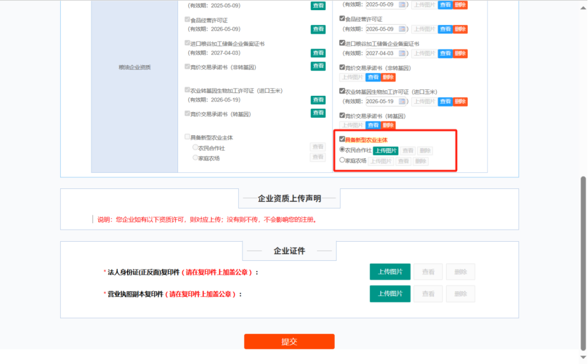This screenshot has width=588, height=364.
Task: Delete 进口粮谷加工储备企业备案证书 with orange 删除 button
Action: 460,53
